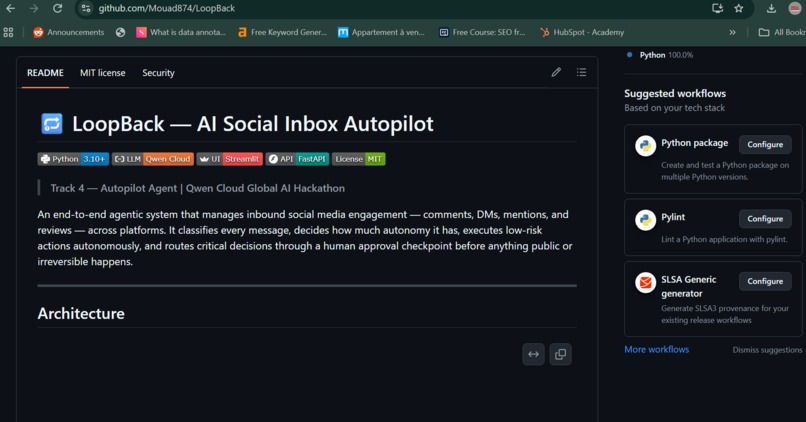
Task: Edit the README with the pencil icon
Action: pos(556,72)
